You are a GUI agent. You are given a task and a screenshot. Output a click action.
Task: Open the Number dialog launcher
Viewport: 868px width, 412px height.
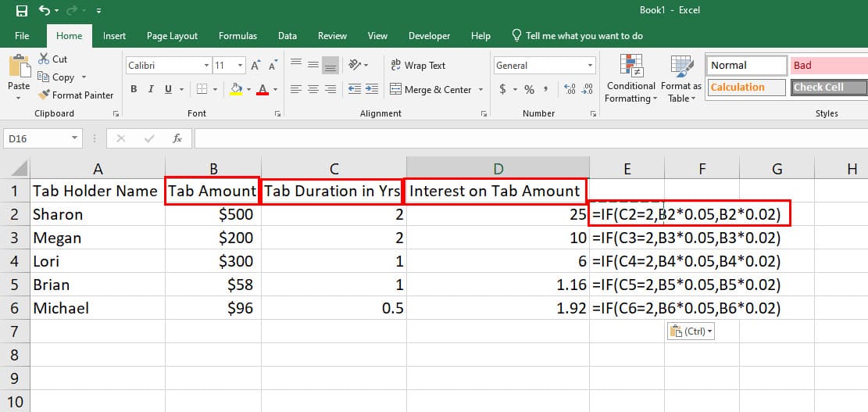click(593, 113)
